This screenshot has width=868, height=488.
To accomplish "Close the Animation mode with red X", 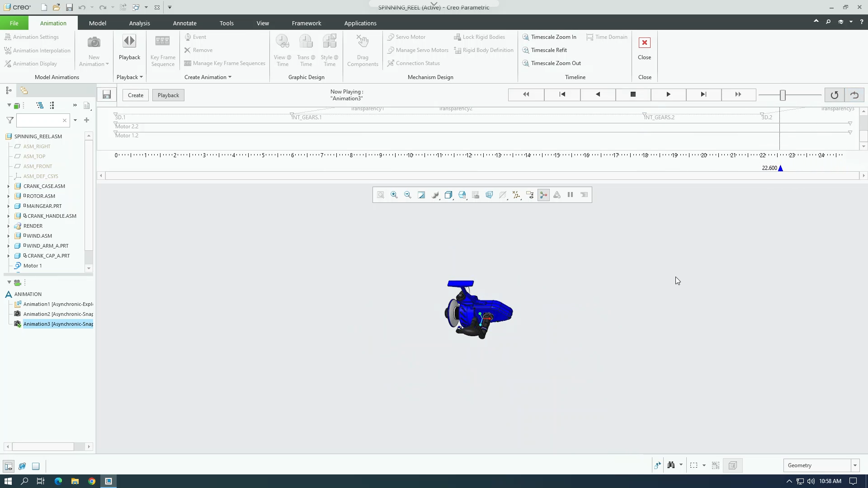I will pyautogui.click(x=644, y=48).
